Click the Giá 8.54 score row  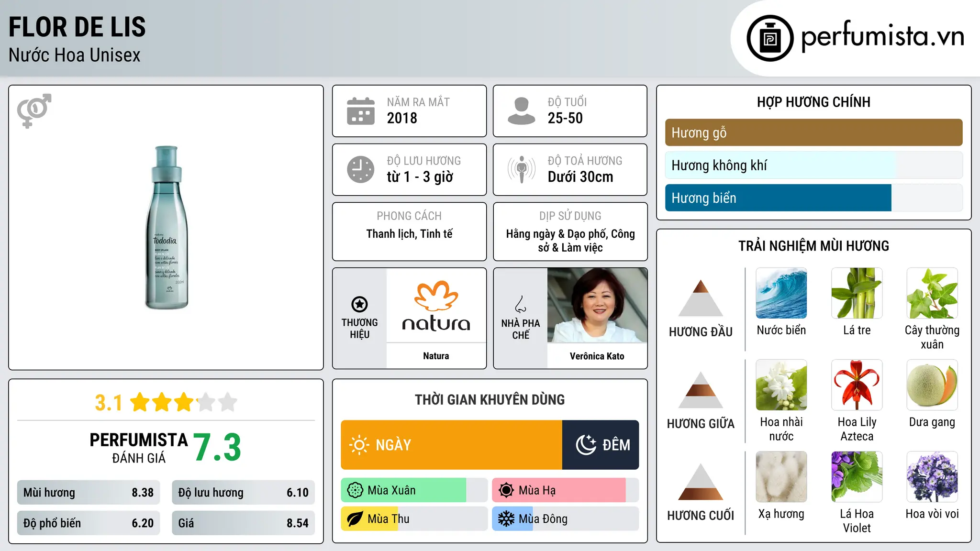[243, 523]
